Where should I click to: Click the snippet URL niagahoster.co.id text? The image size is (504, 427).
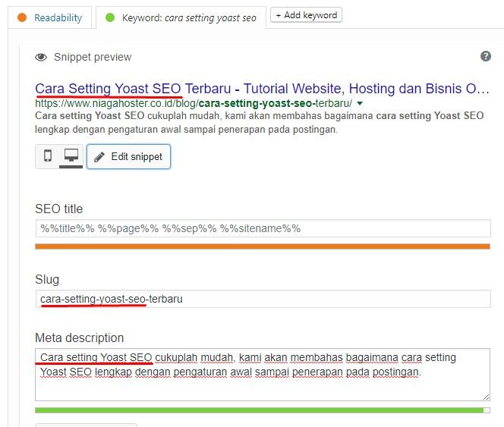click(194, 103)
